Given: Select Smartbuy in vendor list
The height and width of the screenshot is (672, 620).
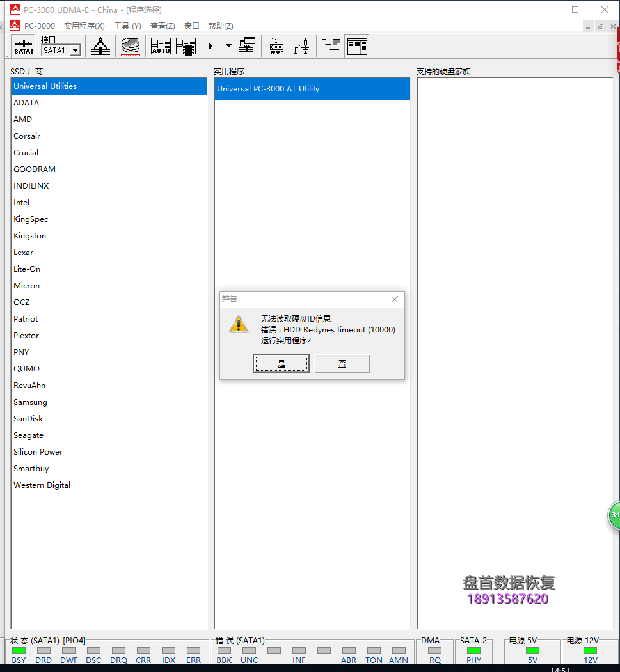Looking at the screenshot, I should tap(109, 469).
